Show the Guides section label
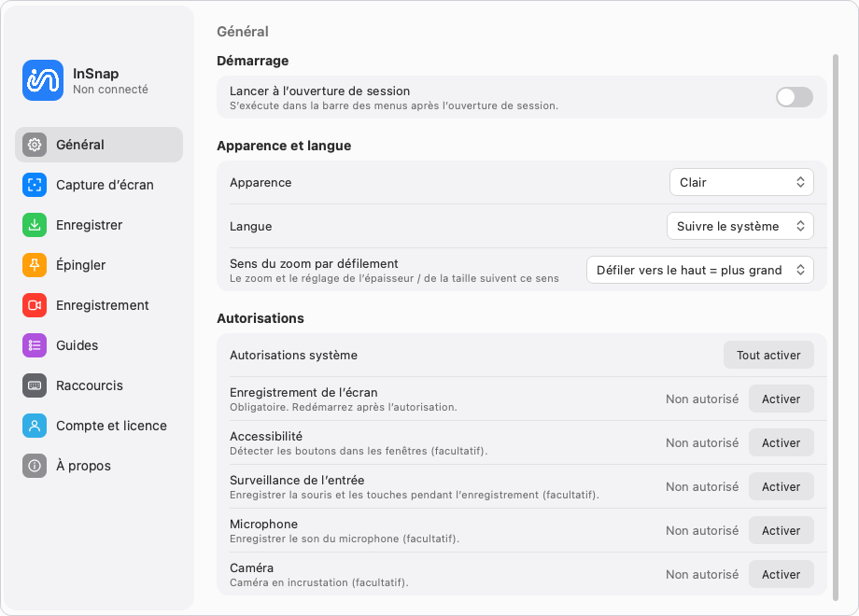This screenshot has height=616, width=859. (x=77, y=345)
